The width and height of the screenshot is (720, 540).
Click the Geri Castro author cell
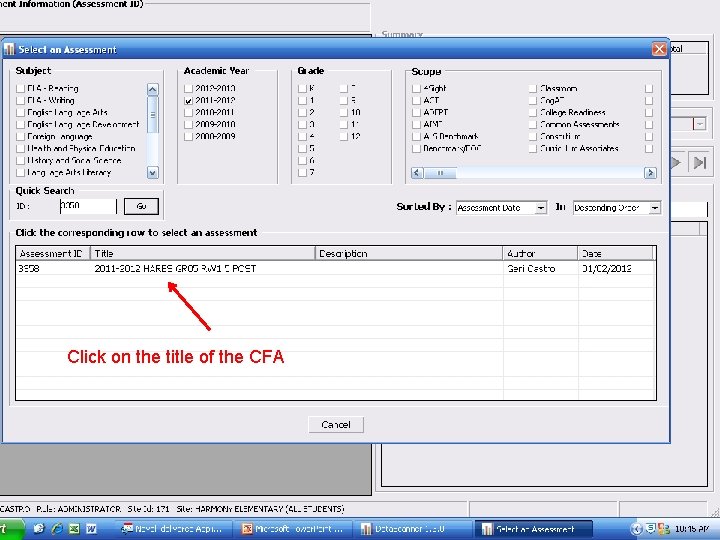(x=531, y=269)
